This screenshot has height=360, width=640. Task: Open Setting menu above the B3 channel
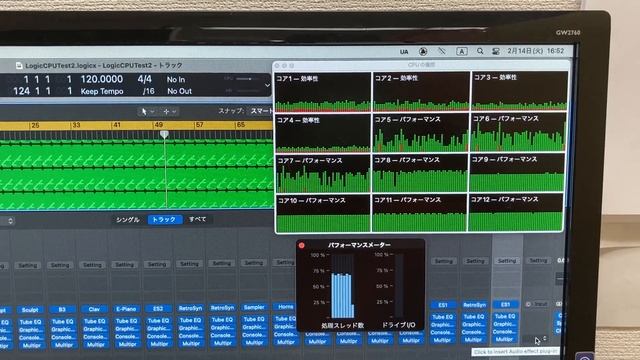(x=60, y=265)
